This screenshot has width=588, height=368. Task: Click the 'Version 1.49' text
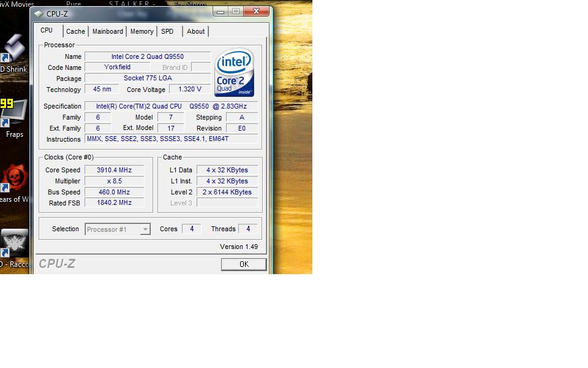pyautogui.click(x=239, y=247)
